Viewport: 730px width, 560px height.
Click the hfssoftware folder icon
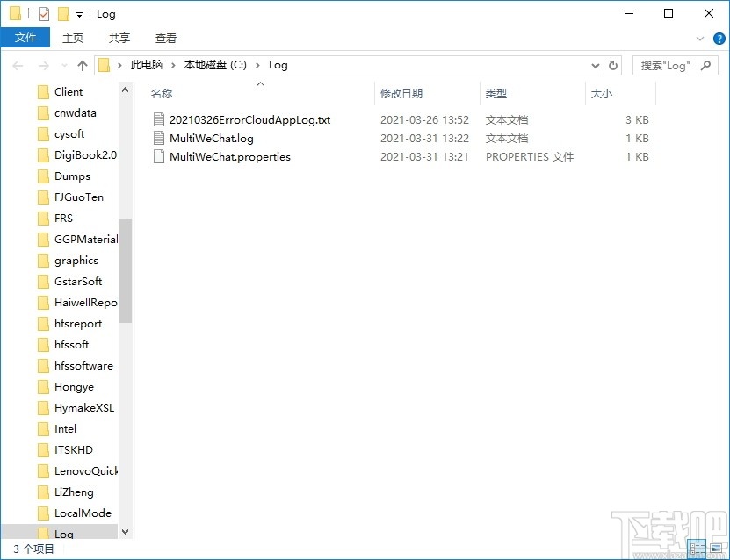(x=43, y=366)
